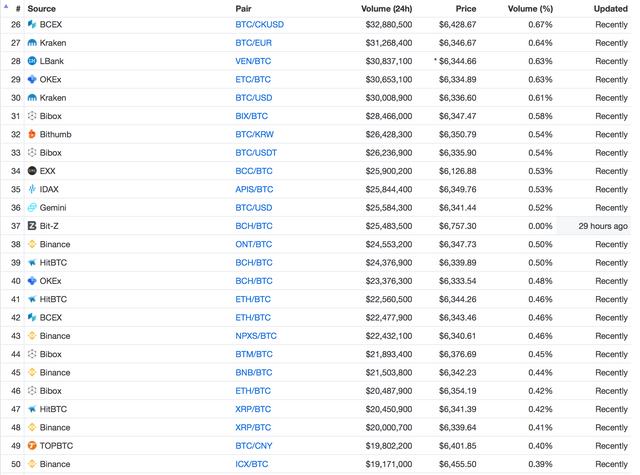Click the LBank logo icon in row 28
Viewport: 640px width, 475px height.
[x=32, y=61]
